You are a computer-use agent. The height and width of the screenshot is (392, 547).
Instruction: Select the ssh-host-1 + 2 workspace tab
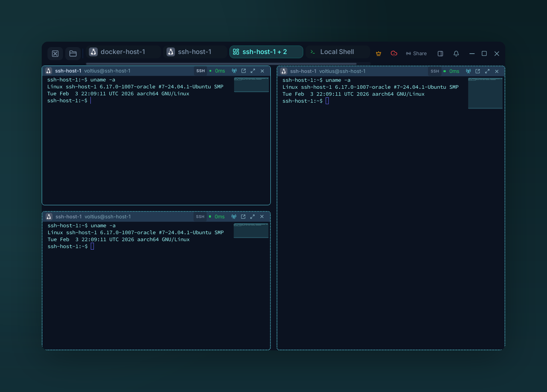point(266,52)
